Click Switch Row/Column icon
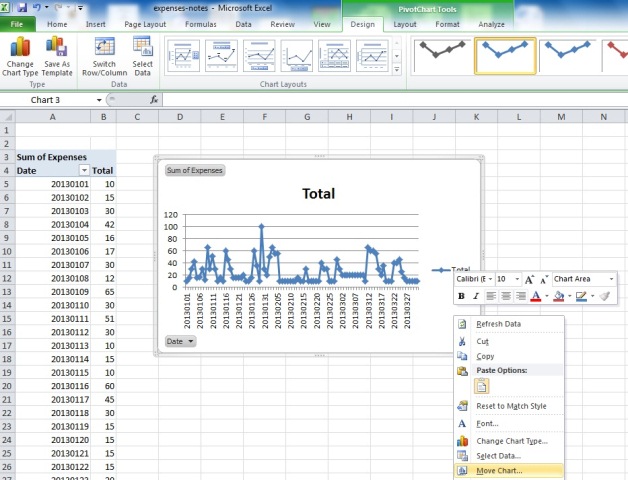 [x=104, y=56]
